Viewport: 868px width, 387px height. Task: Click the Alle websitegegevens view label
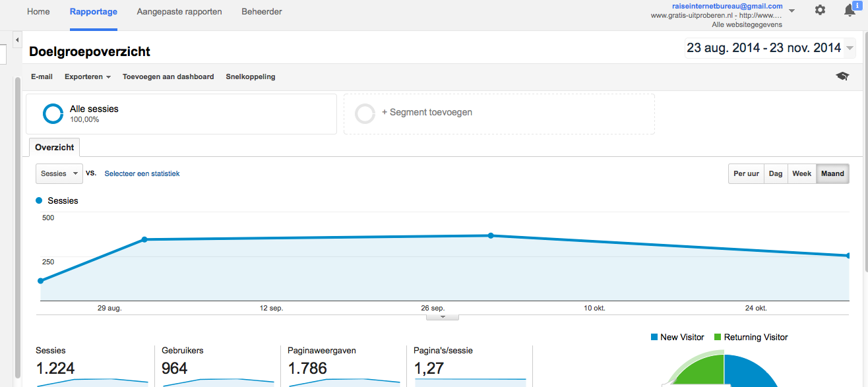(747, 24)
